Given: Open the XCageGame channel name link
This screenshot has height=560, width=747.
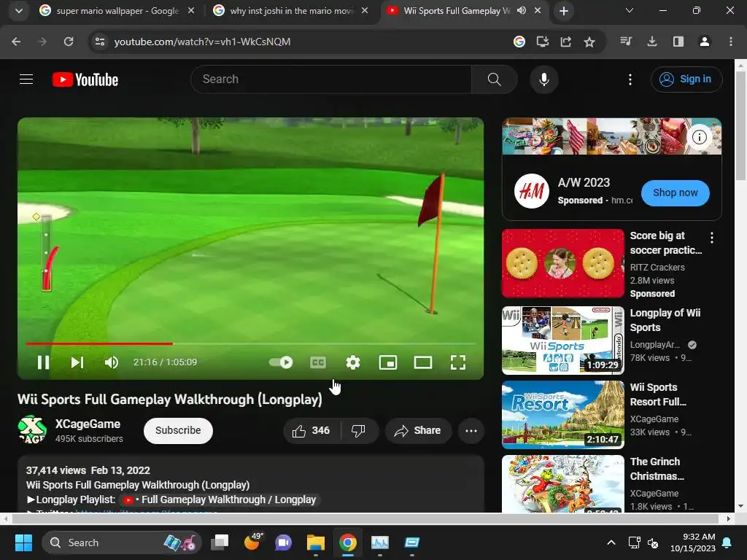Looking at the screenshot, I should (88, 424).
